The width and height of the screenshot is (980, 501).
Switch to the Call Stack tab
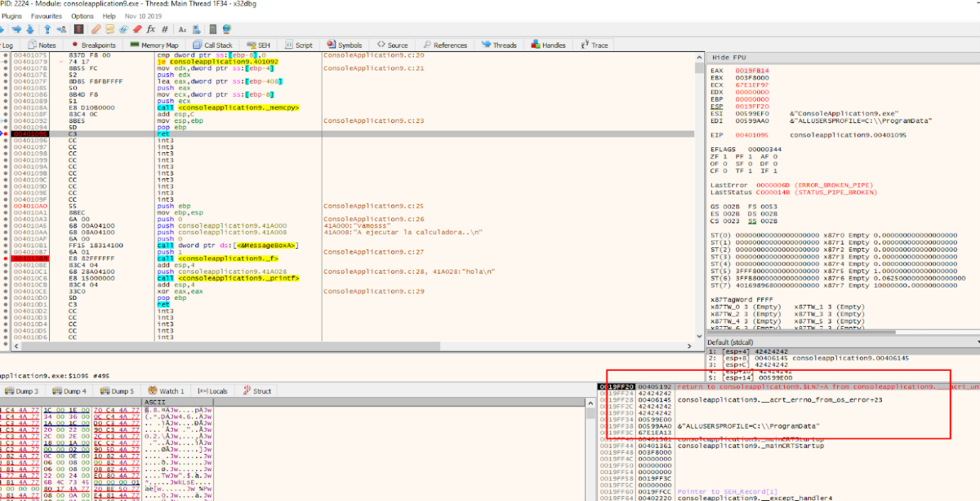(x=213, y=45)
